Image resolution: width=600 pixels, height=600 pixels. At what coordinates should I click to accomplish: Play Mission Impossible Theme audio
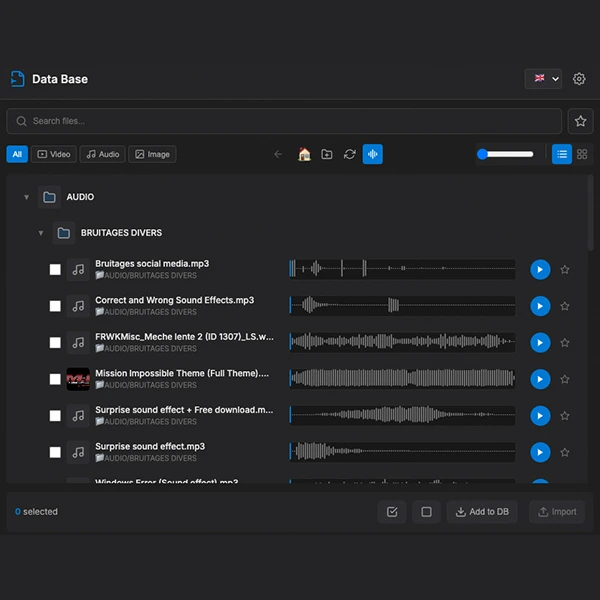point(539,379)
